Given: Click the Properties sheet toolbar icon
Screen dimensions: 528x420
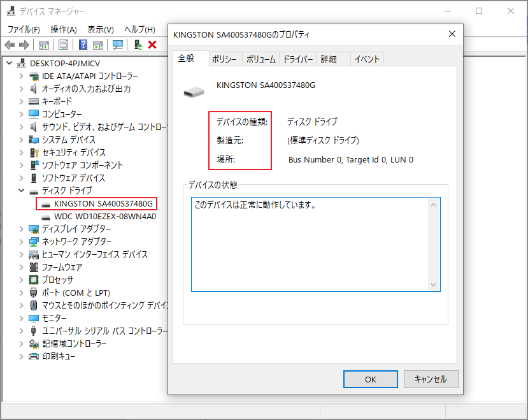Looking at the screenshot, I should [63, 45].
